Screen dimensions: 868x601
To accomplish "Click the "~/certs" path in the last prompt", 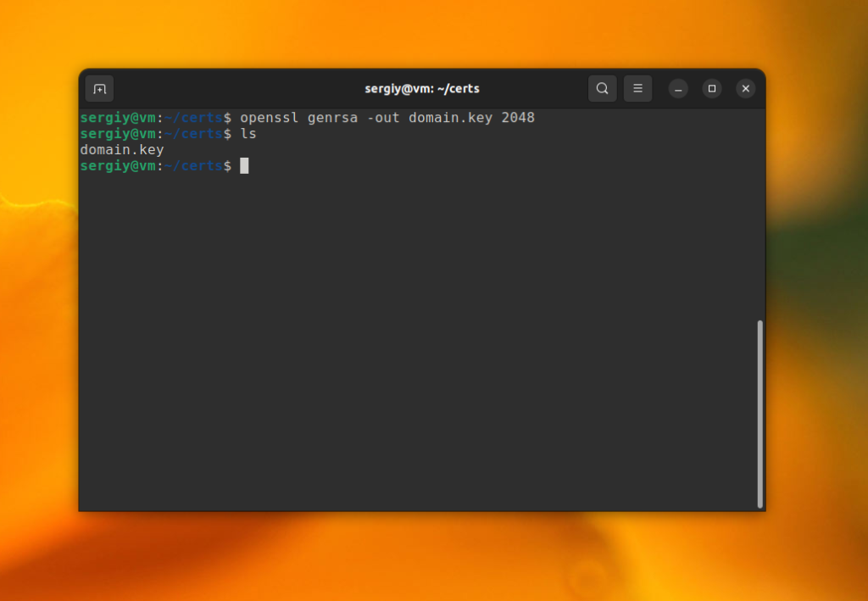I will tap(193, 165).
